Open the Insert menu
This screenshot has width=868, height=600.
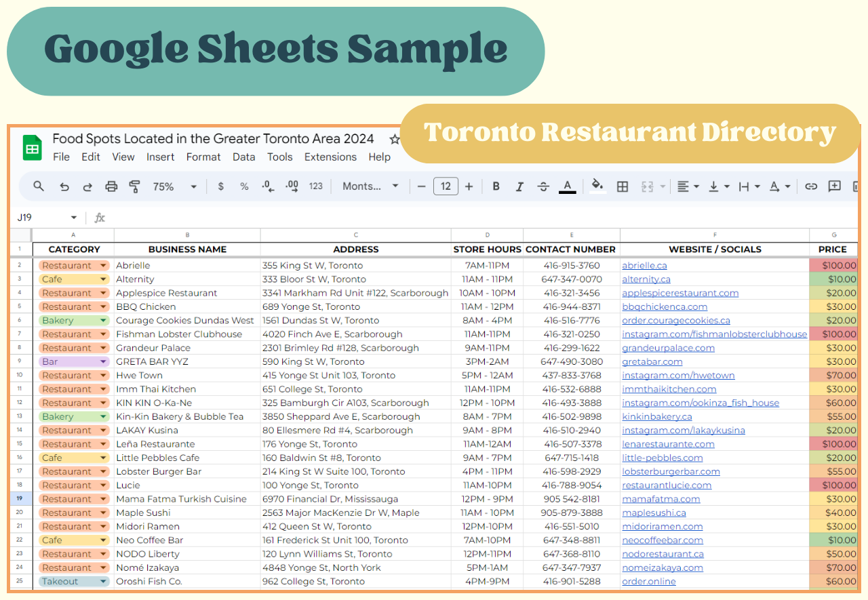coord(161,157)
